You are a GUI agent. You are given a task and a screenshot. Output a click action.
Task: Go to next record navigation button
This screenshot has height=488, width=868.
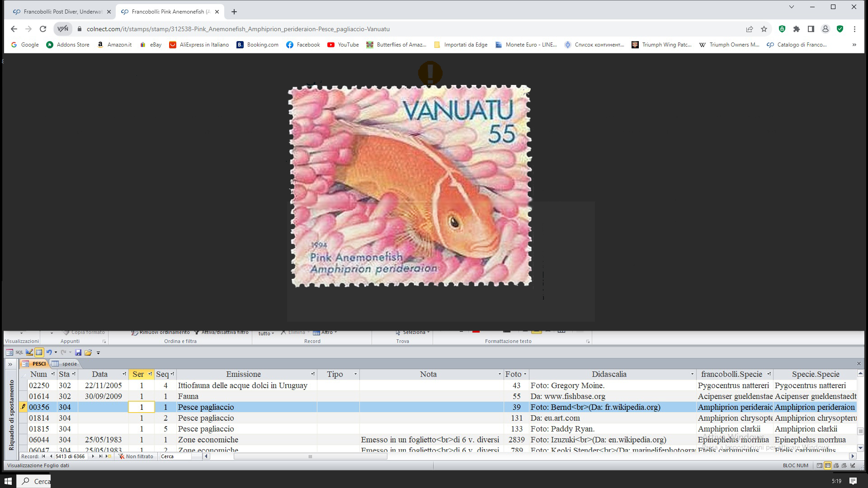(93, 456)
